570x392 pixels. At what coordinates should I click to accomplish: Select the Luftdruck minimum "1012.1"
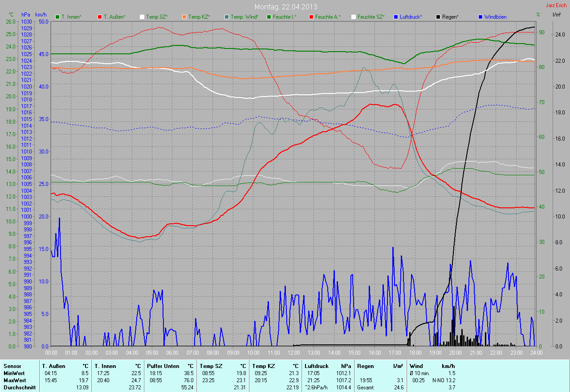[343, 373]
